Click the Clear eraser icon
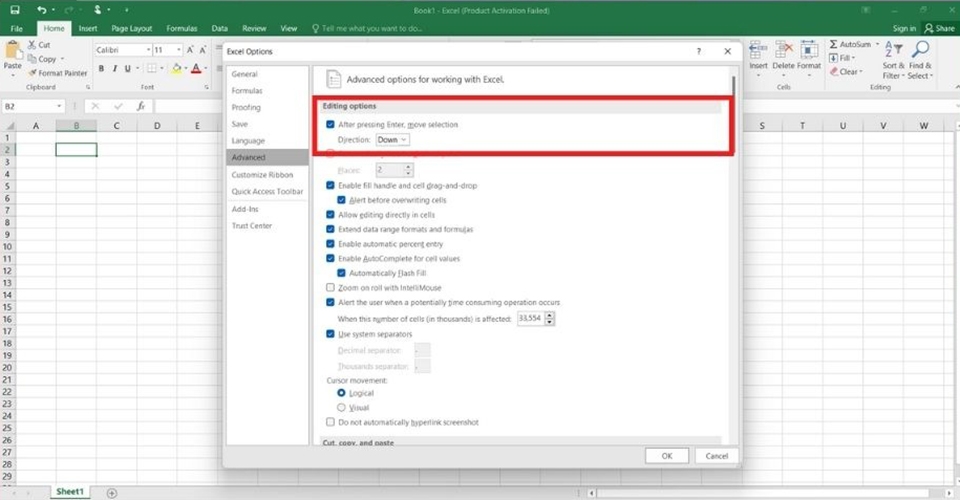 pos(834,72)
